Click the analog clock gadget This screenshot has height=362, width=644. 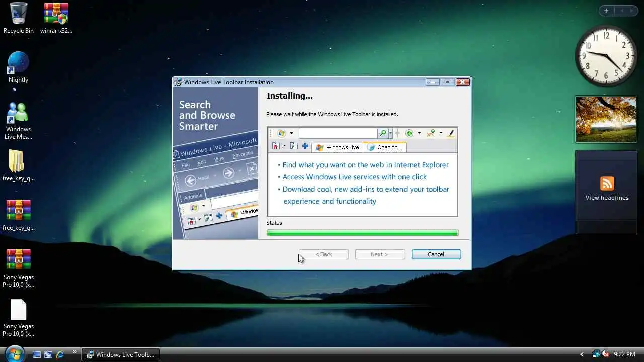point(606,56)
